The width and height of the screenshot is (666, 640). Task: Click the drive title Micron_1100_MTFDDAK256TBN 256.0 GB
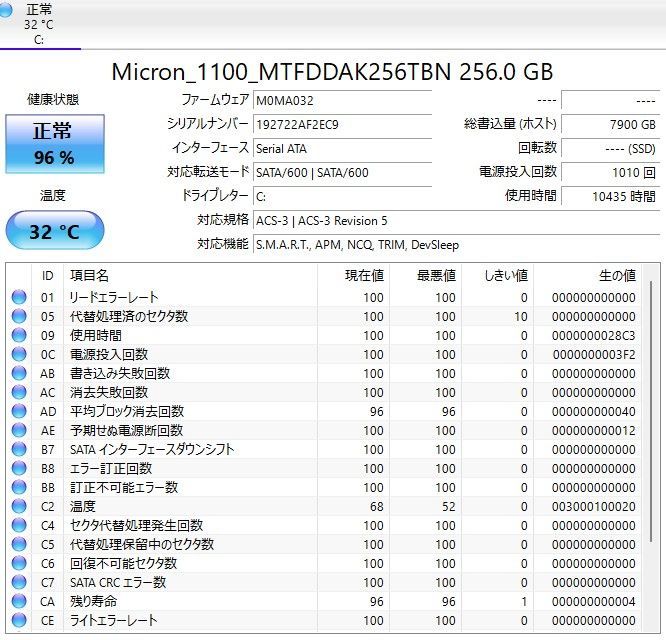[x=332, y=71]
